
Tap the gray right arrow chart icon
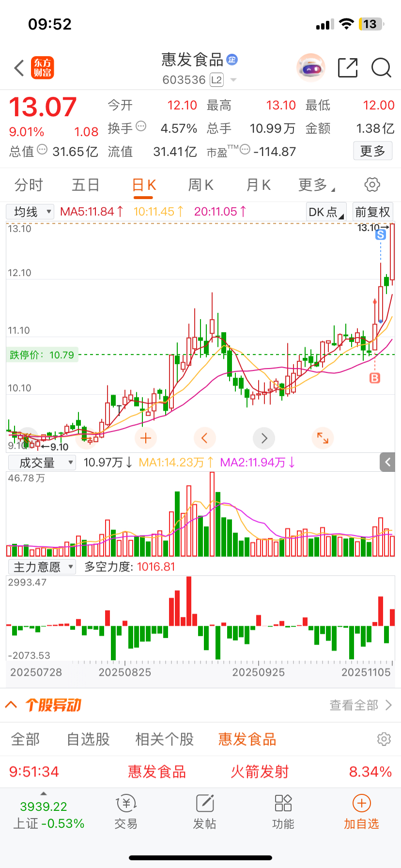(264, 438)
